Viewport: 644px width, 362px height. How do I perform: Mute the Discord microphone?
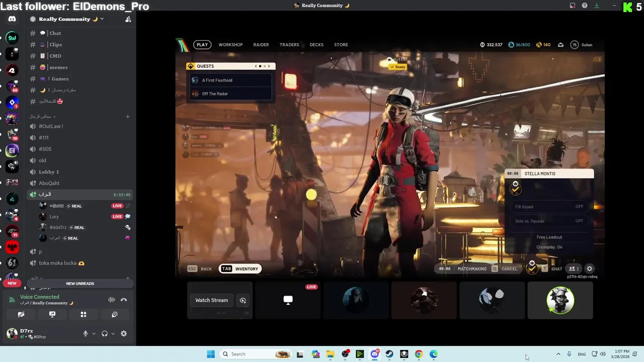click(x=86, y=333)
